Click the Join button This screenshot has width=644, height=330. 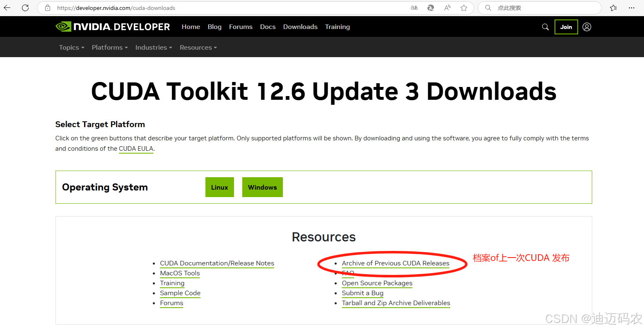coord(566,27)
